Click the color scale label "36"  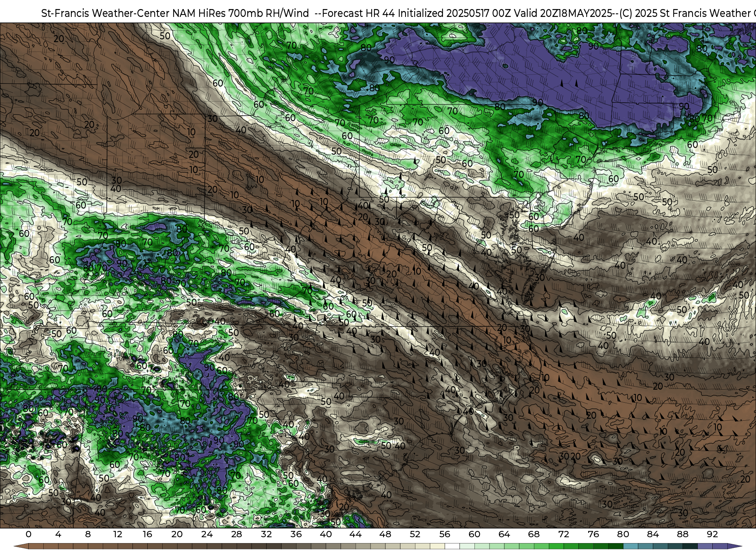(x=296, y=534)
